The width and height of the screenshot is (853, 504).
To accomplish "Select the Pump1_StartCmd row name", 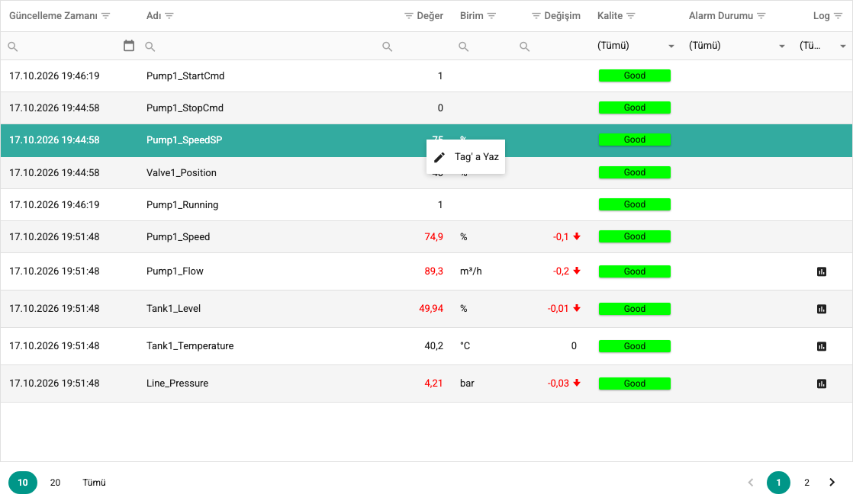I will [x=185, y=76].
